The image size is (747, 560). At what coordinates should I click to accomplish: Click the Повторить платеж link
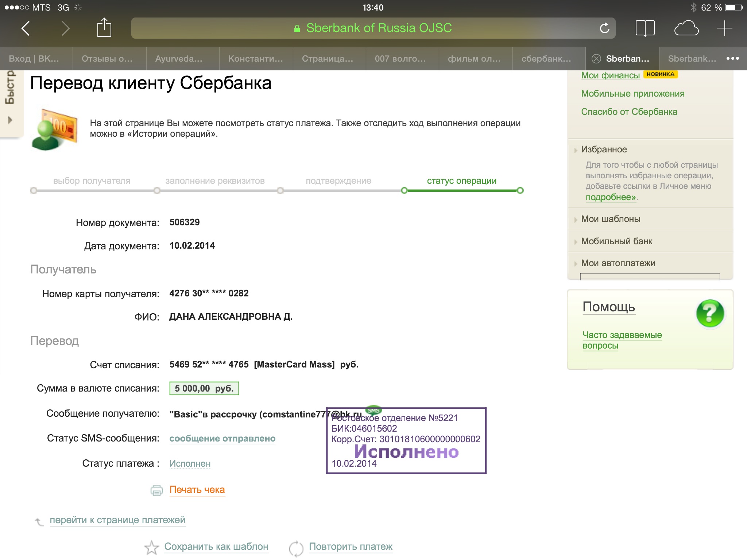pyautogui.click(x=351, y=547)
